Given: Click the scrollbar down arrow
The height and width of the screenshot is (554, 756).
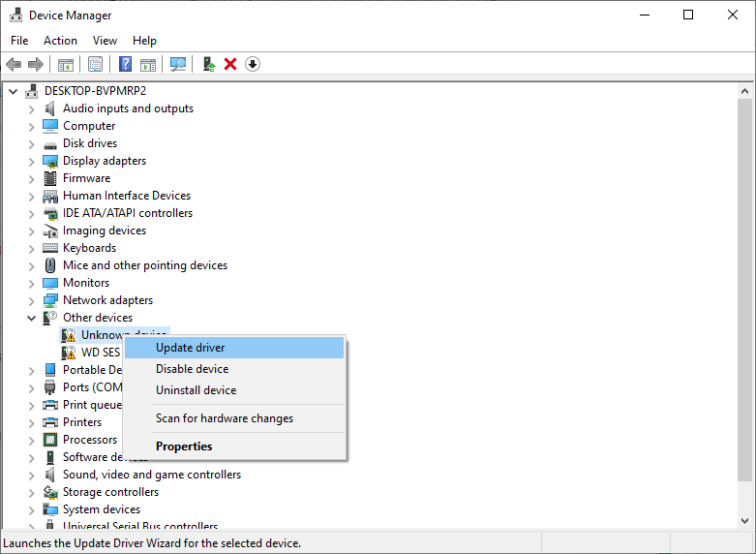Looking at the screenshot, I should click(744, 521).
